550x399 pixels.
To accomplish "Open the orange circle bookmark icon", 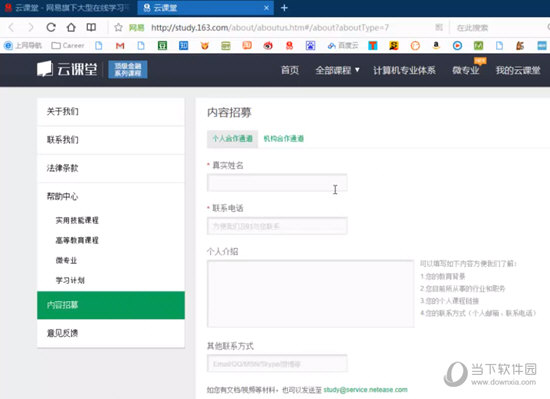I will [415, 46].
